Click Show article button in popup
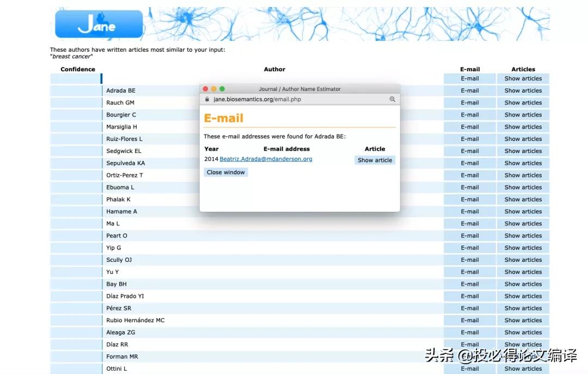588x374 pixels. coord(375,160)
